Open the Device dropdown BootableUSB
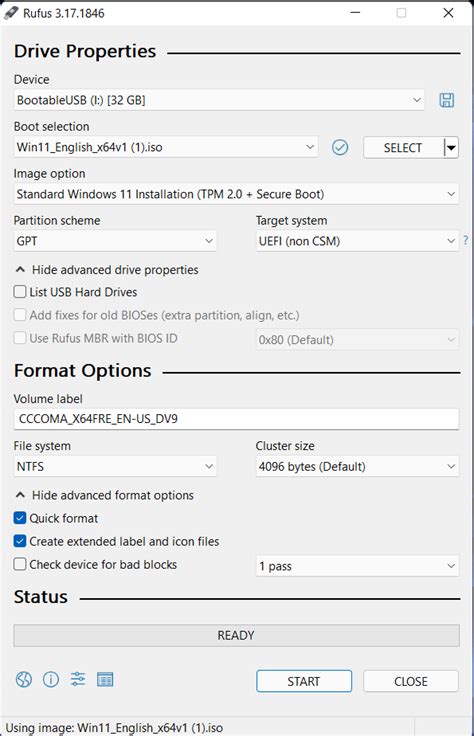Viewport: 474px width, 736px height. click(x=219, y=100)
